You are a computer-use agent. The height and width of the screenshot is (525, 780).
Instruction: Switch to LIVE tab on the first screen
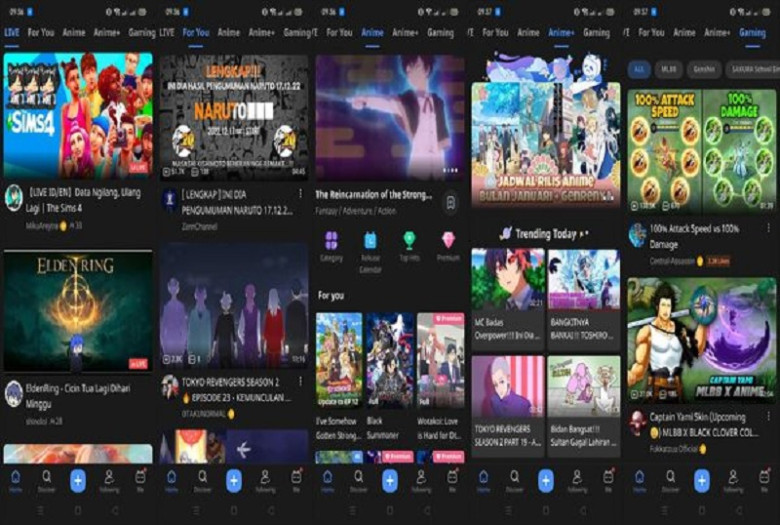11,33
